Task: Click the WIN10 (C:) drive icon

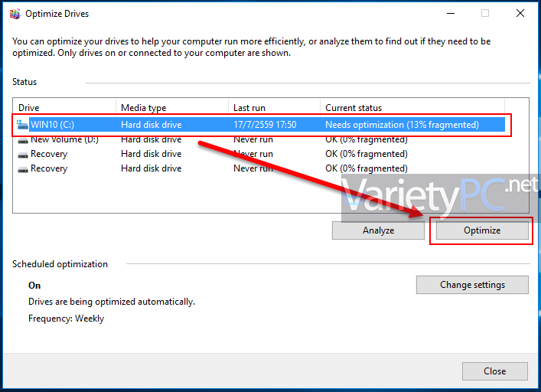Action: [22, 125]
